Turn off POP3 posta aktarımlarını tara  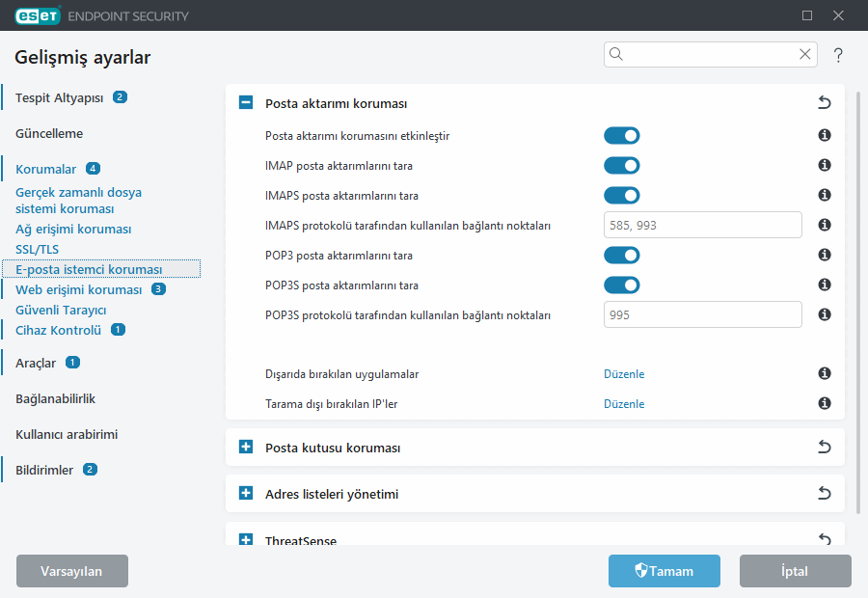(x=621, y=256)
